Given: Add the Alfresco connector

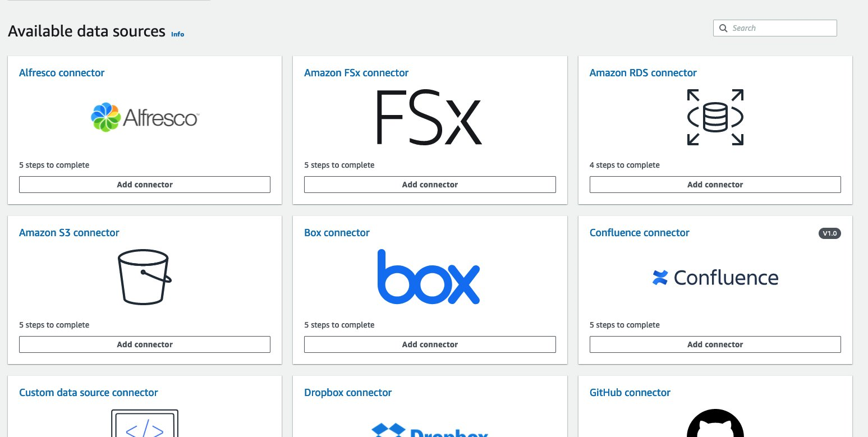Looking at the screenshot, I should [x=145, y=185].
